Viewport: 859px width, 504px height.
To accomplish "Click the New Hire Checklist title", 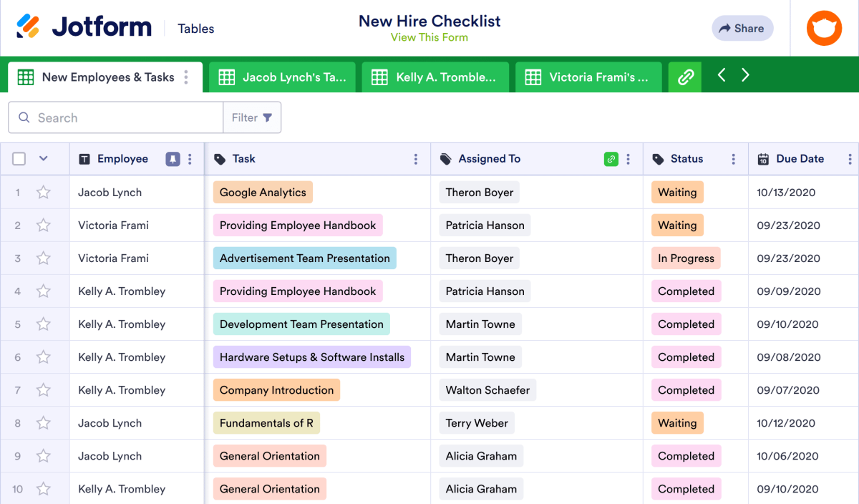I will click(429, 21).
